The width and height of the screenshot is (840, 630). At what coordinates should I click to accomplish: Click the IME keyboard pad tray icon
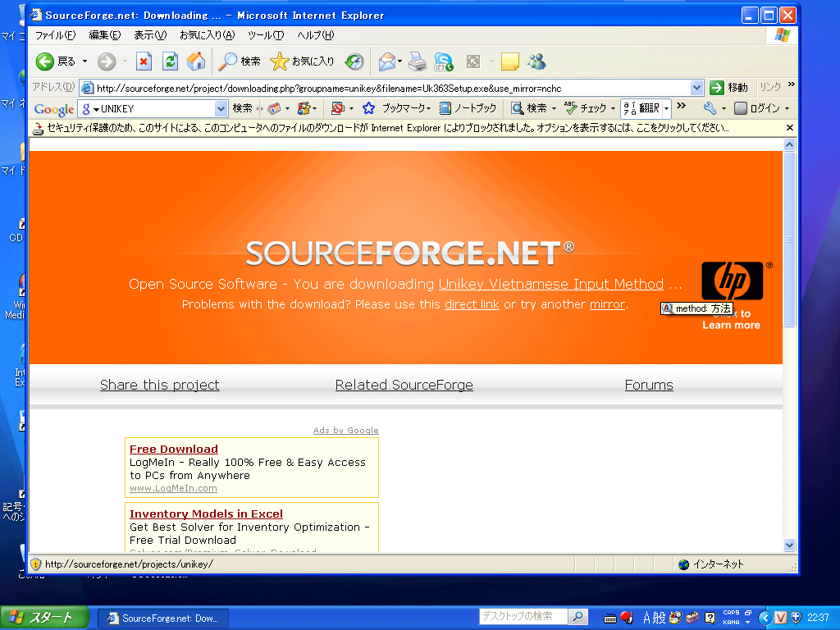click(x=610, y=619)
